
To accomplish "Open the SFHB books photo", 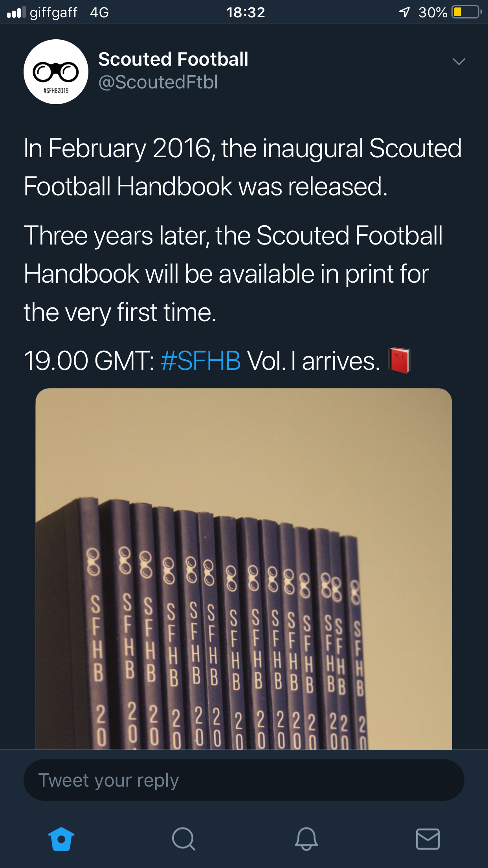I will (x=244, y=568).
